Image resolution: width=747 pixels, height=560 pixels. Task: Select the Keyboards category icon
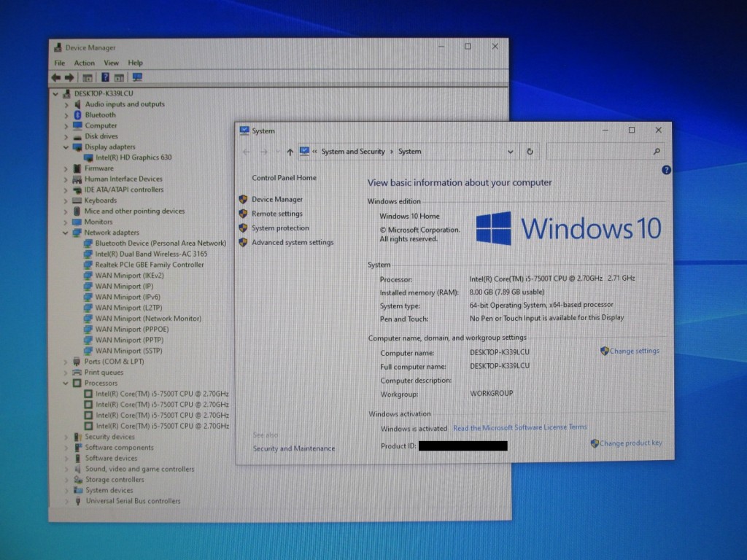pyautogui.click(x=77, y=201)
